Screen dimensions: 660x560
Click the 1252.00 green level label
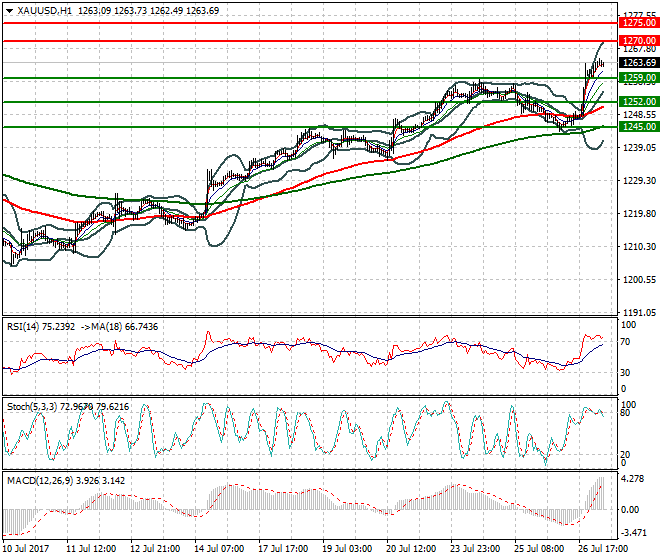coord(639,102)
